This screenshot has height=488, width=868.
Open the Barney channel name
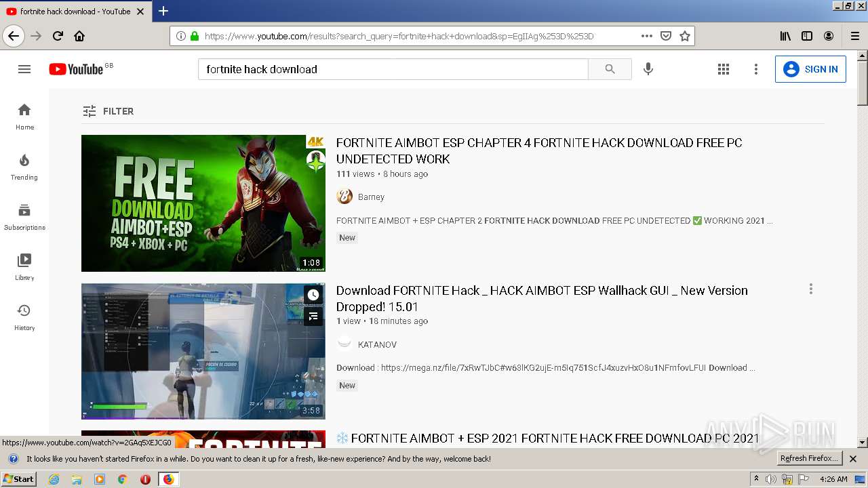coord(371,197)
